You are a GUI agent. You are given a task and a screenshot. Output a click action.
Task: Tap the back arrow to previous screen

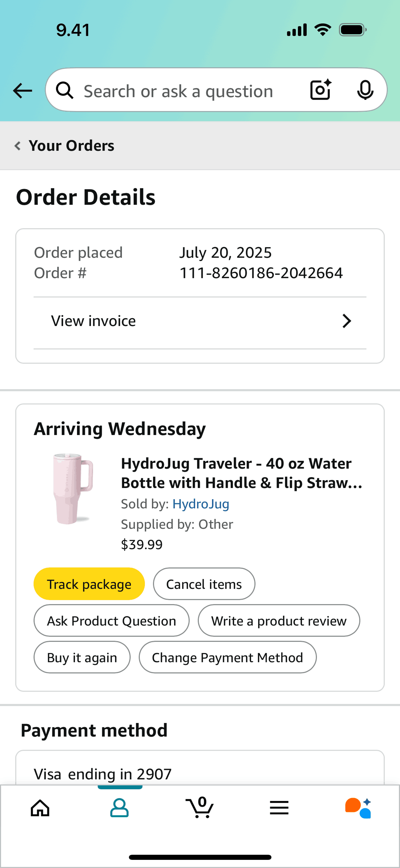(x=22, y=90)
